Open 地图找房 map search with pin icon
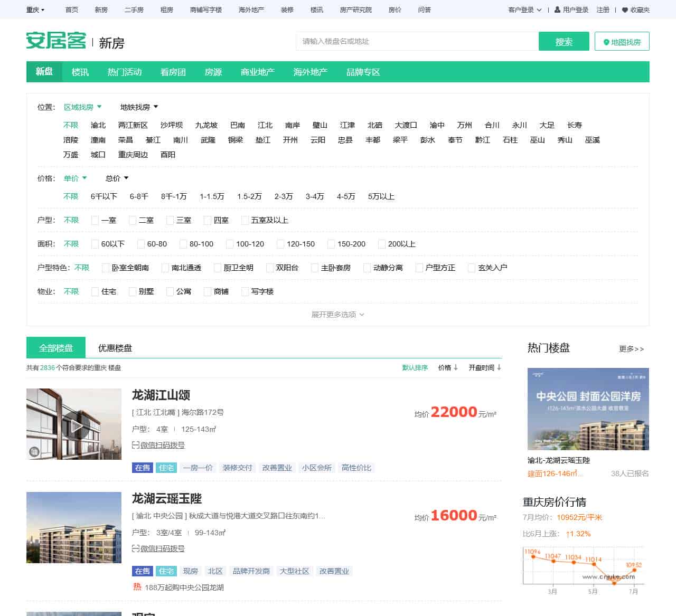This screenshot has height=616, width=676. coord(622,42)
